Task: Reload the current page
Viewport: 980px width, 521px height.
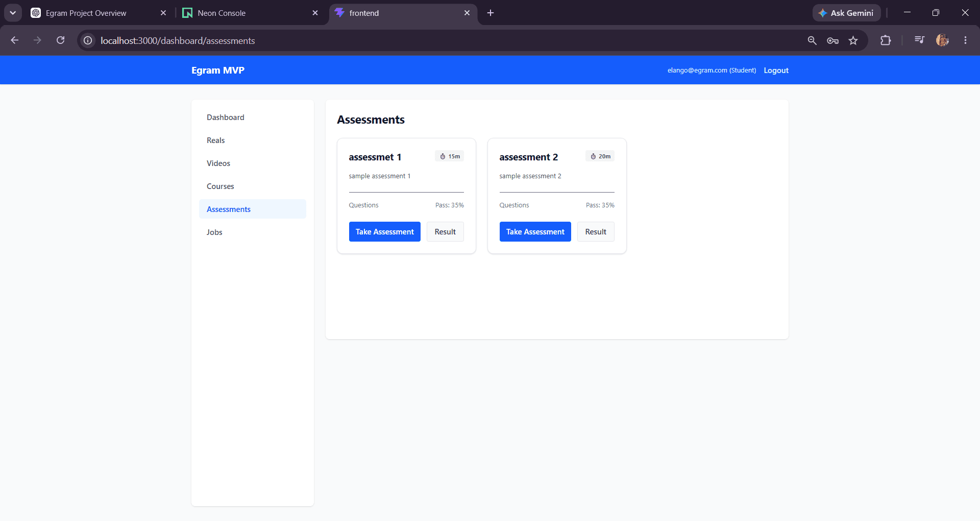Action: (60, 40)
